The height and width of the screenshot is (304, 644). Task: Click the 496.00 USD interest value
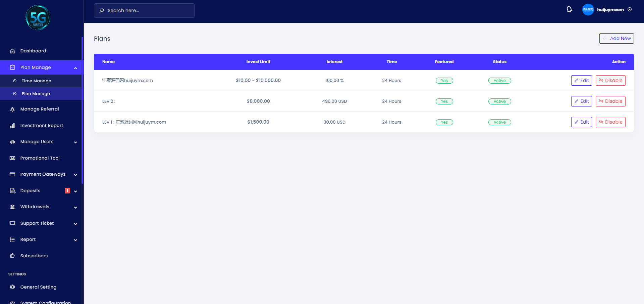click(x=334, y=101)
